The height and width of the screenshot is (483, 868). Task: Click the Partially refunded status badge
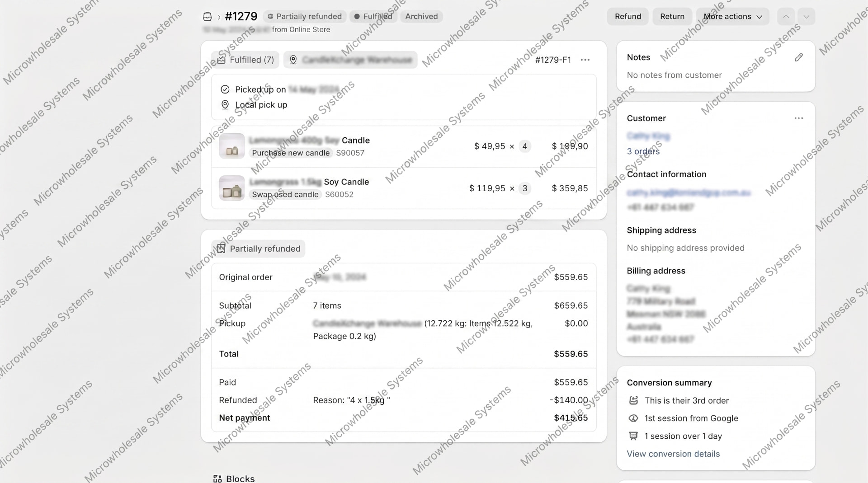coord(305,17)
